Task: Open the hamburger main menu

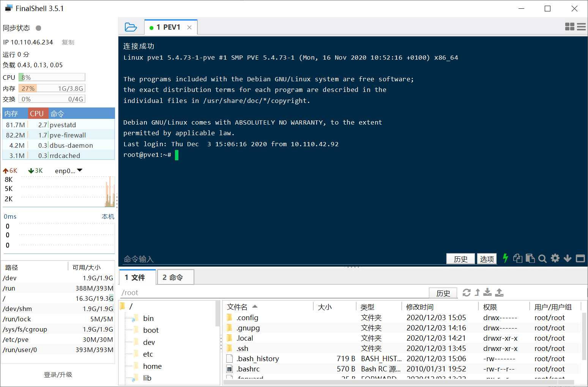Action: [x=581, y=27]
